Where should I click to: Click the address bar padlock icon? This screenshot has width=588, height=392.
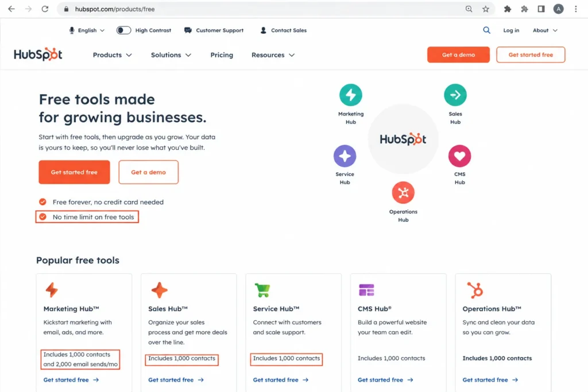tap(67, 9)
